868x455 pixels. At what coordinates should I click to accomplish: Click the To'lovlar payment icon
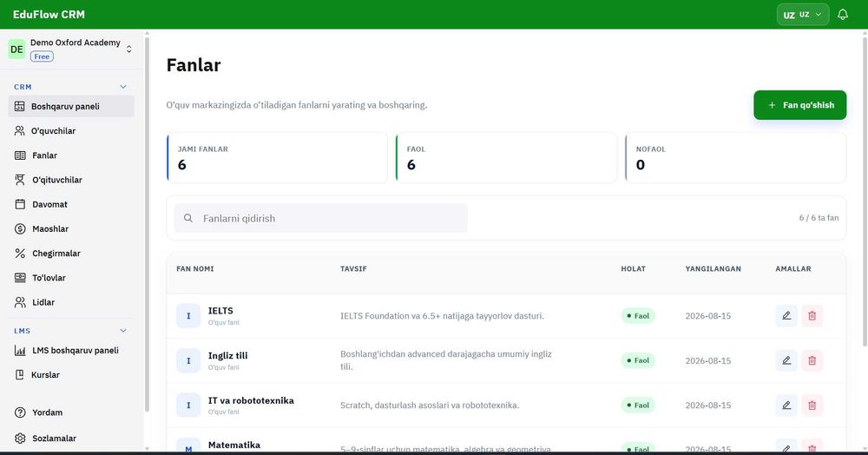click(x=20, y=278)
